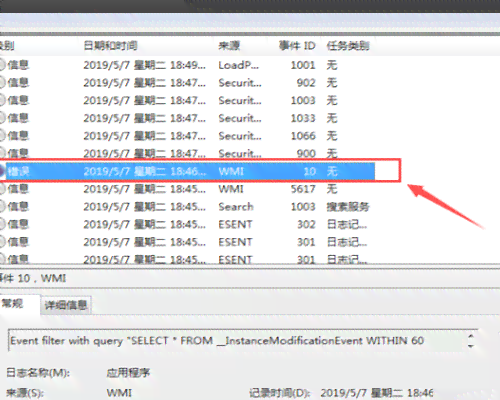
Task: Click the highlighted WMI error event ID 10
Action: pos(187,171)
